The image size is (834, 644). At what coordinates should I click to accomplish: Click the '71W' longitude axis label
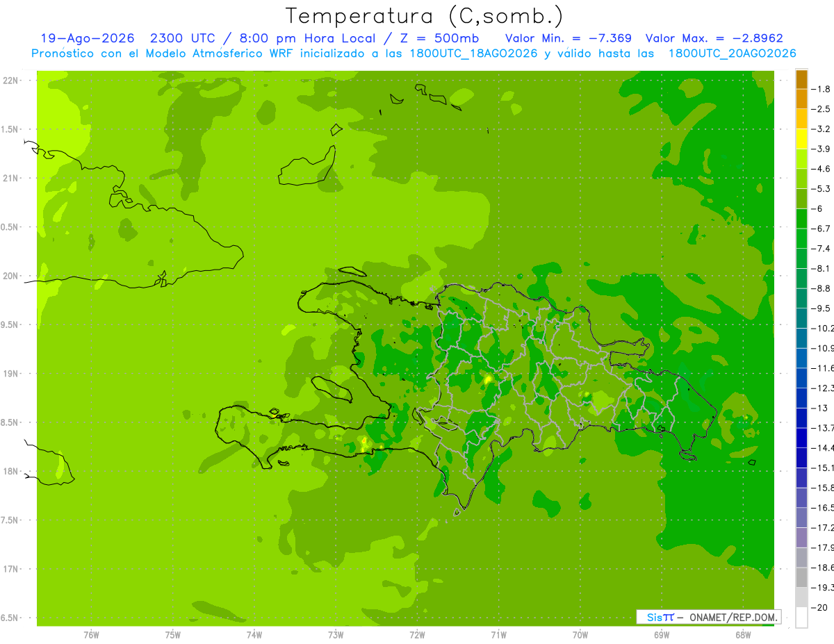coord(498,635)
